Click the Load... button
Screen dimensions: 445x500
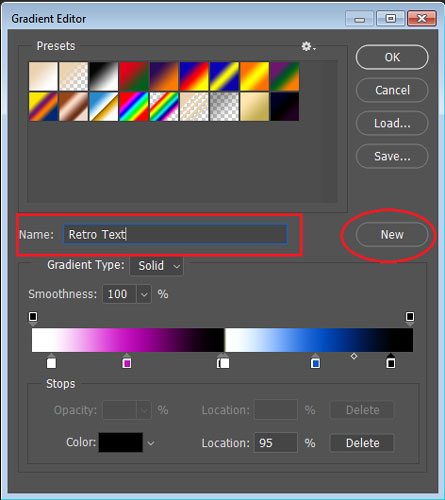(x=392, y=123)
